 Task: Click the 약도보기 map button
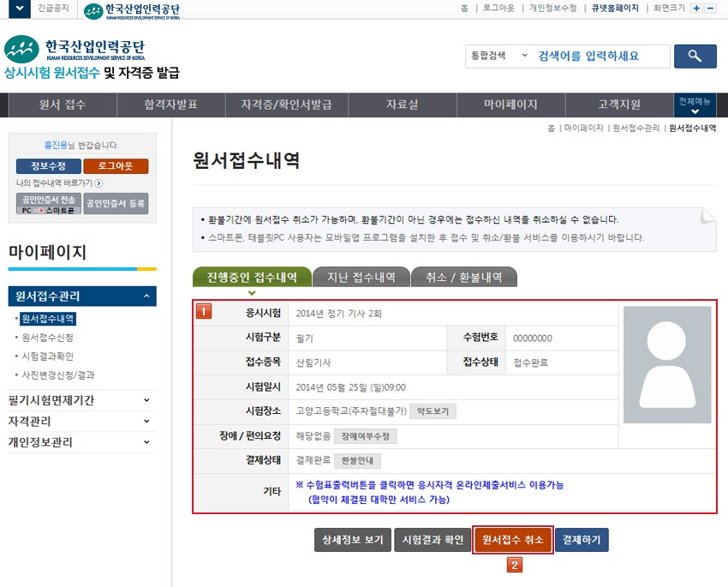(x=433, y=411)
